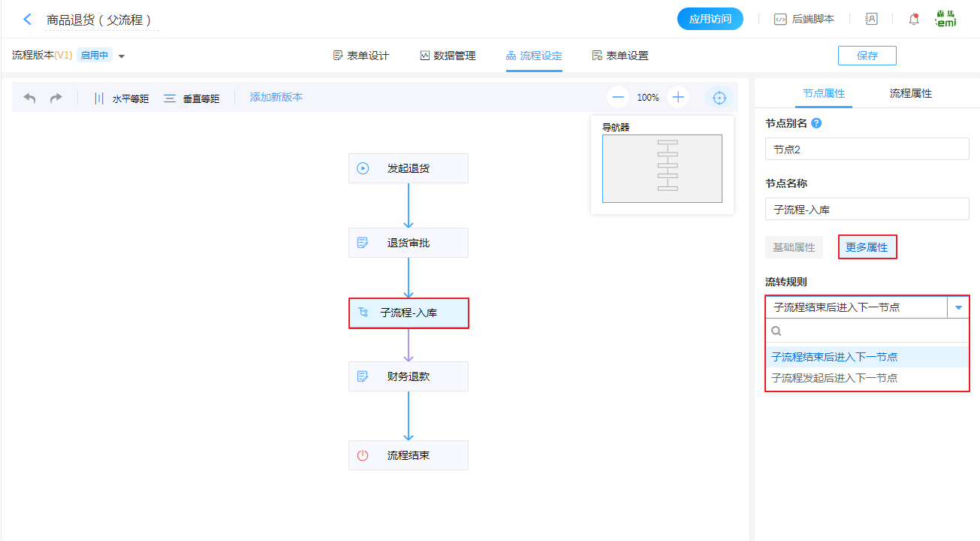Click the back arrow beside 商品退货

[x=28, y=20]
